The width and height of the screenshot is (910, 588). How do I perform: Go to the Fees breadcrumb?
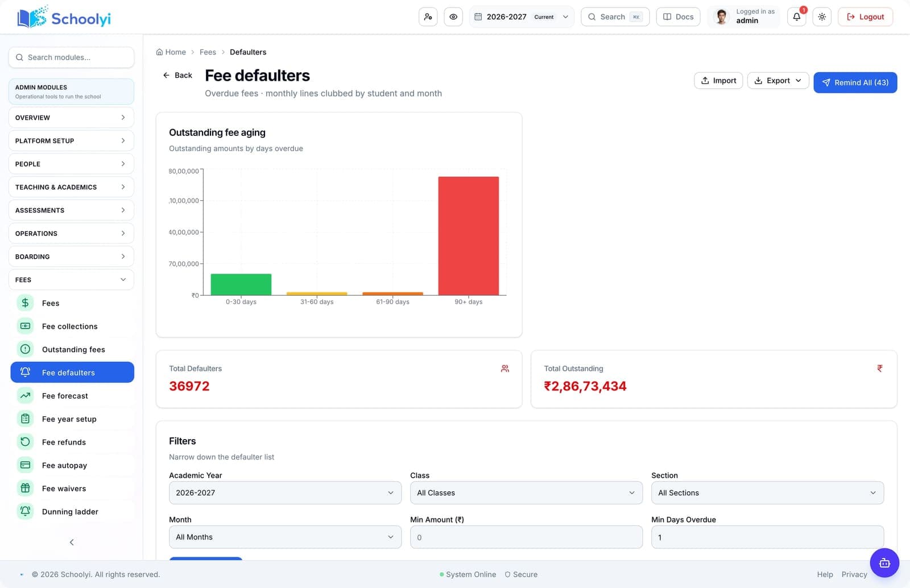pyautogui.click(x=208, y=52)
